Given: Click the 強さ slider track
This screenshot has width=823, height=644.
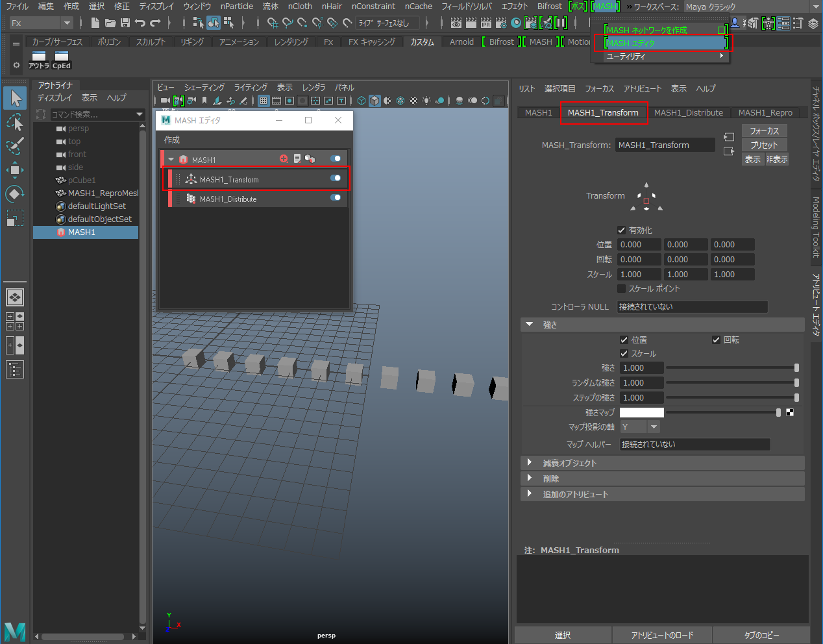Looking at the screenshot, I should point(732,367).
